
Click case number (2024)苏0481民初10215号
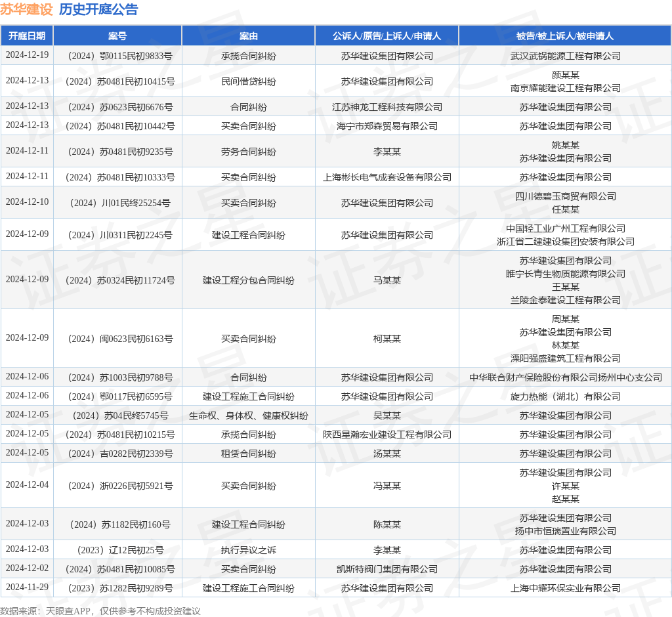(x=121, y=435)
